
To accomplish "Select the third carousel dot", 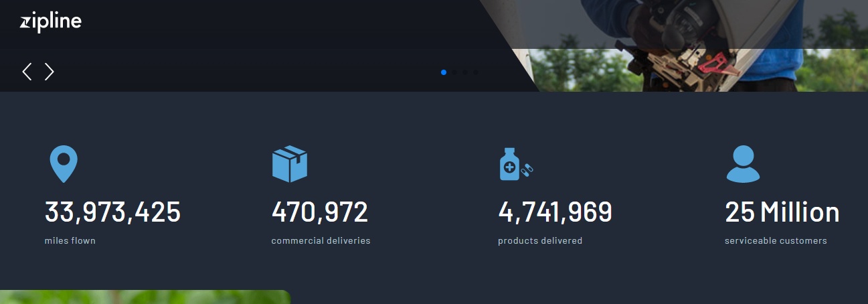I will click(465, 72).
